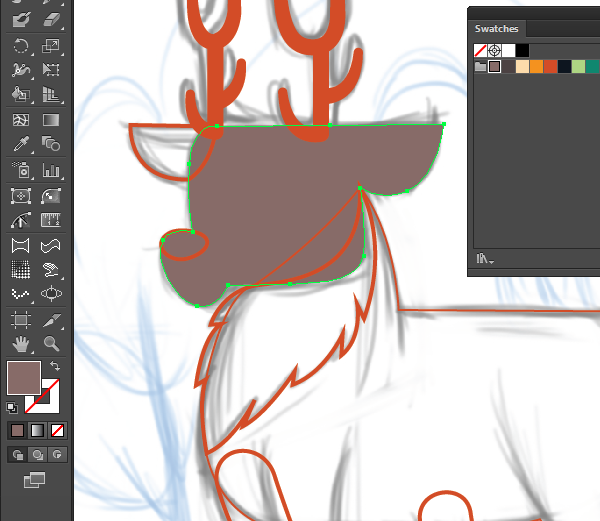
Task: Reset to default fill and stroke
Action: click(12, 408)
